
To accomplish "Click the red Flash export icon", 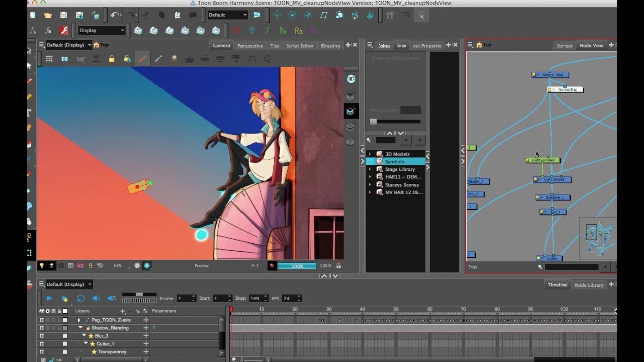I will 64,30.
